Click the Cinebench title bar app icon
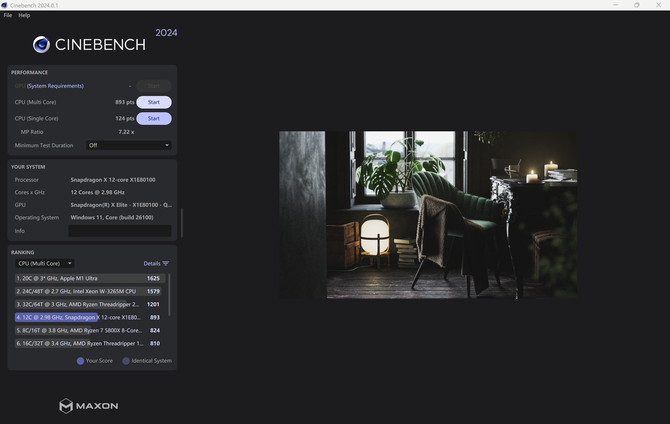Screen dimensions: 670x424 [x=4, y=5]
